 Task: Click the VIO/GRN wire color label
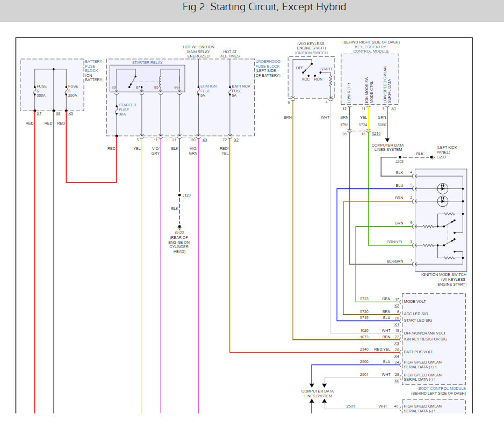coord(193,151)
